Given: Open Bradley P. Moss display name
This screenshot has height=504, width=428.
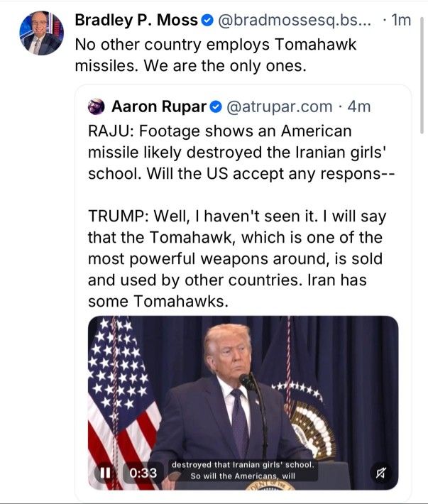Looking at the screenshot, I should pyautogui.click(x=136, y=21).
